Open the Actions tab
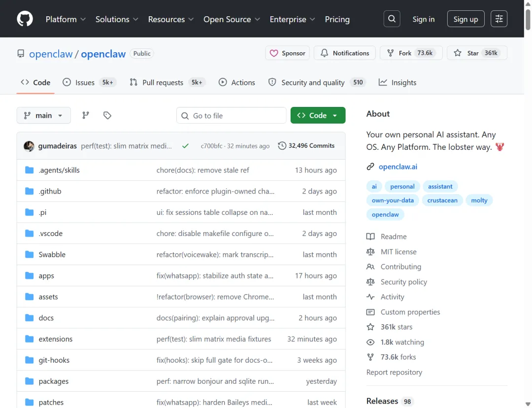 click(237, 82)
